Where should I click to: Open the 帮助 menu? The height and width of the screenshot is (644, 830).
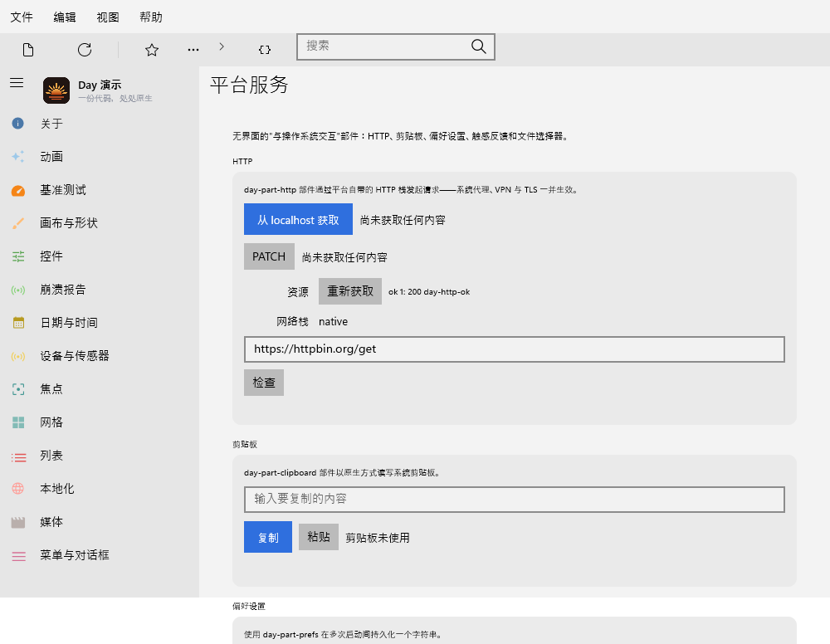[x=151, y=17]
